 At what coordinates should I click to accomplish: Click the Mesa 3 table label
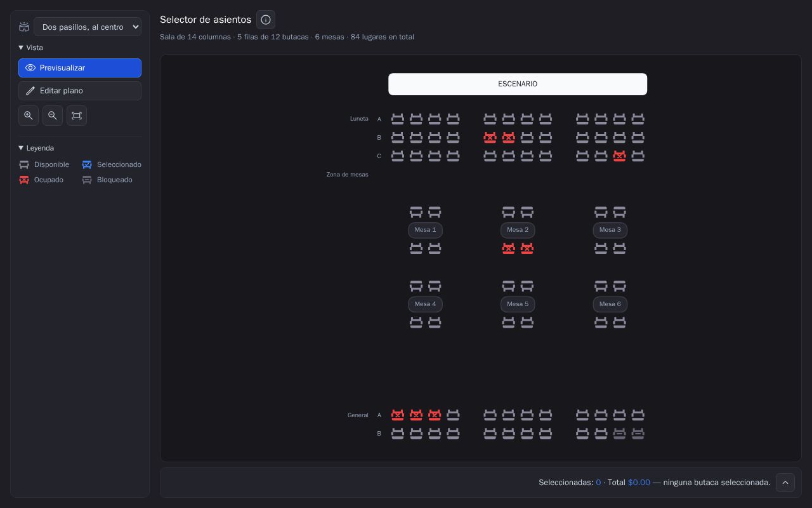pos(610,230)
